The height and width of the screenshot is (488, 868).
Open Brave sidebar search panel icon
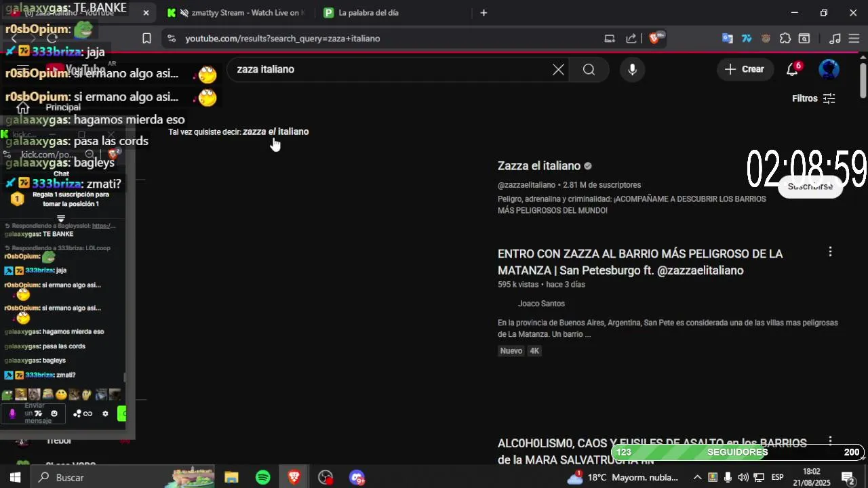click(804, 39)
